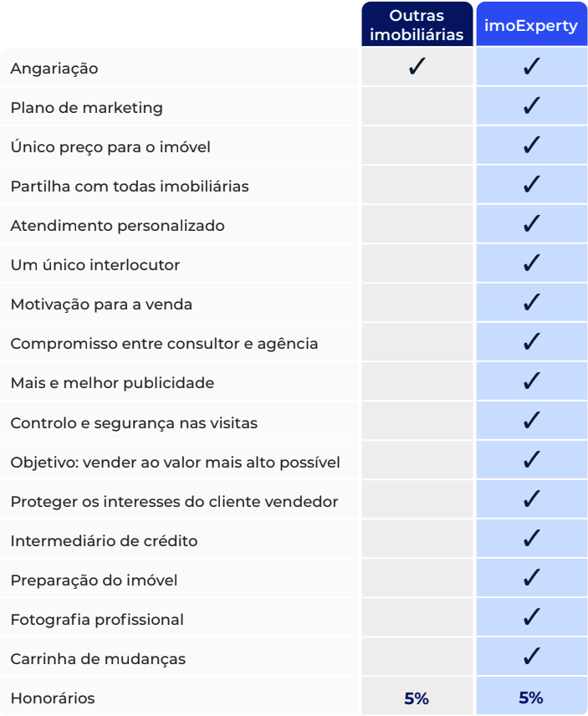Viewport: 588px width, 716px height.
Task: Click the checkmark for Preparação do imóvel
Action: [531, 580]
